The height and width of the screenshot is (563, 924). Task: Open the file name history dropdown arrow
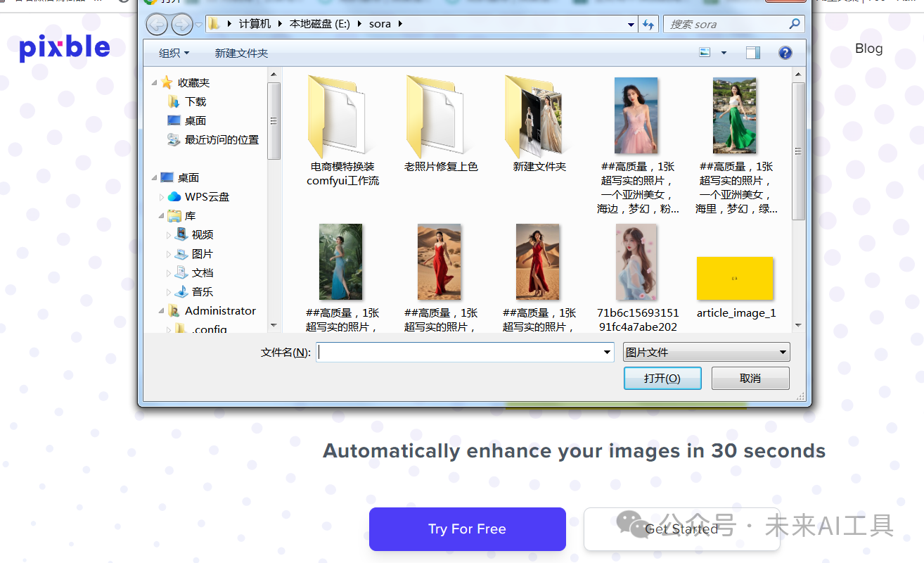point(607,353)
